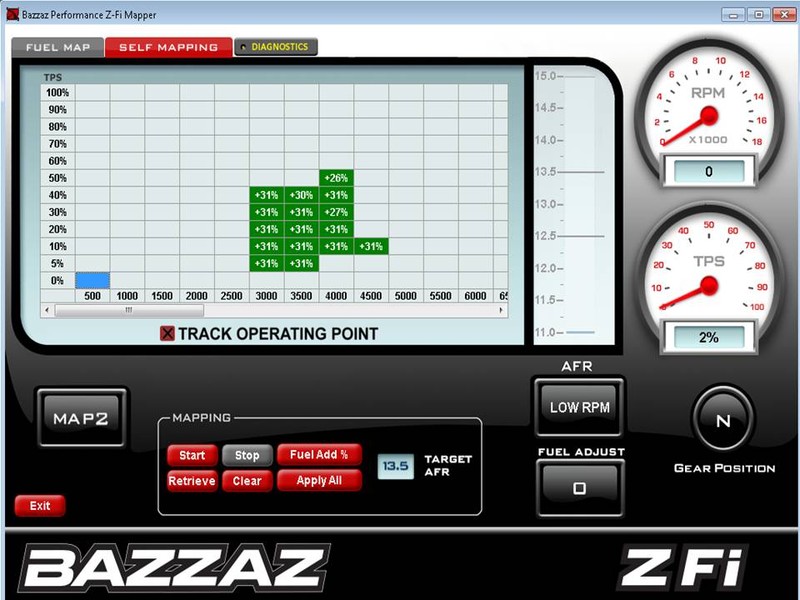Viewport: 800px width, 600px height.
Task: Select the +26% cell at 50% TPS
Action: (x=336, y=178)
